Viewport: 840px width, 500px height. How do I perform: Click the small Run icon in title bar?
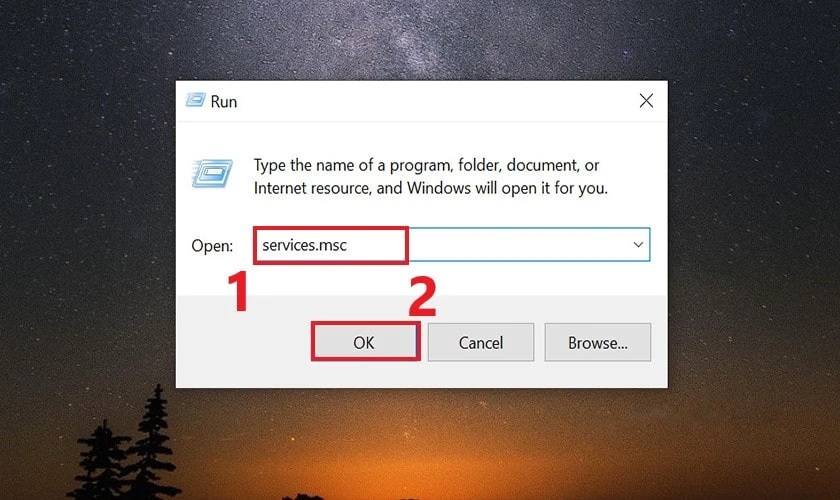[196, 100]
